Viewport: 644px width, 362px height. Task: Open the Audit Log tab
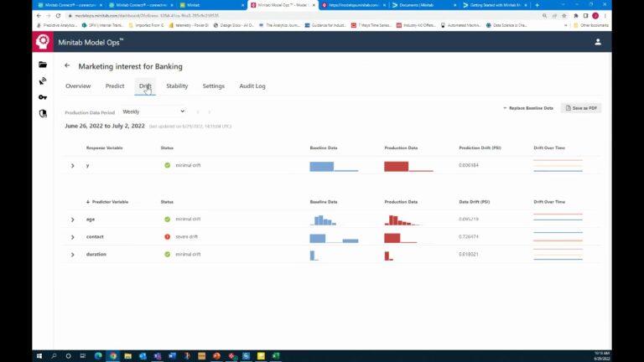pos(252,85)
